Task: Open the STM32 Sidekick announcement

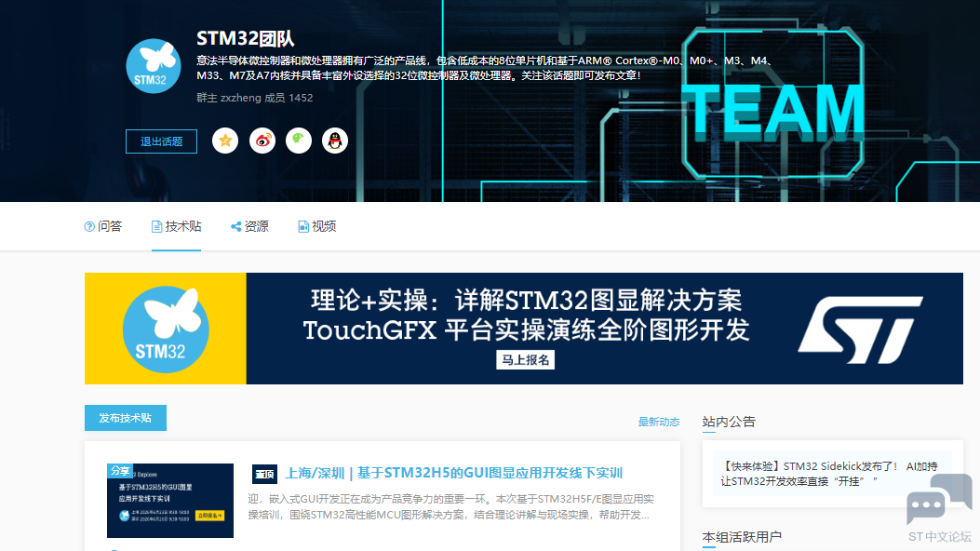Action: [828, 474]
